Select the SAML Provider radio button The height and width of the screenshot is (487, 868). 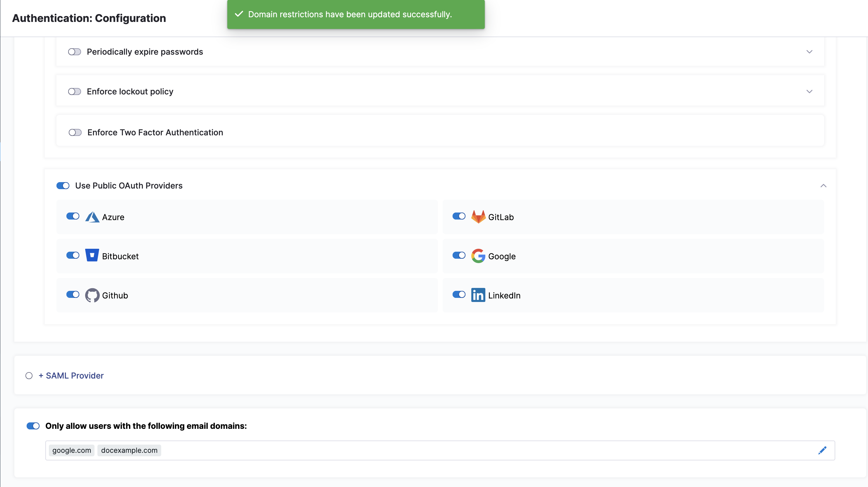(x=29, y=376)
